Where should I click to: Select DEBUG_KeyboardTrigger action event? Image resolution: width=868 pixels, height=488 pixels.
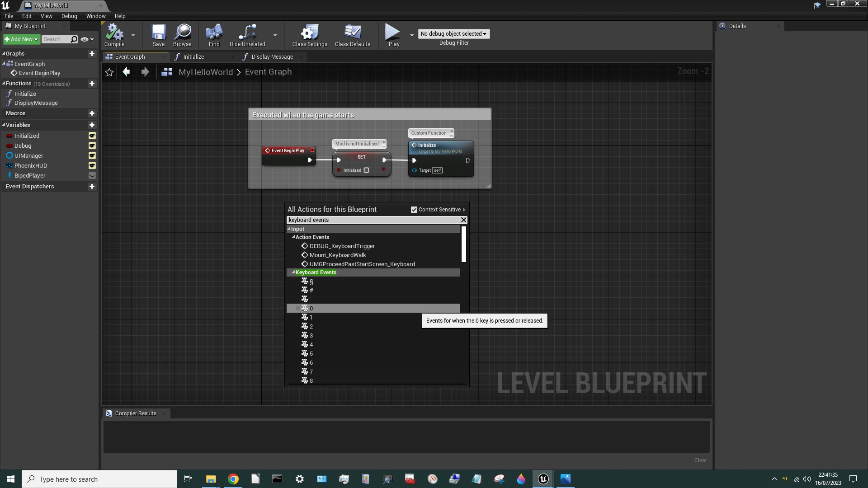[342, 246]
